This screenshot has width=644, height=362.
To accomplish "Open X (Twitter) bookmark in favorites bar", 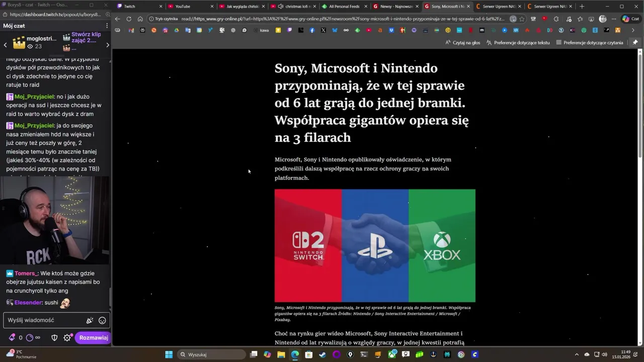I will click(324, 30).
